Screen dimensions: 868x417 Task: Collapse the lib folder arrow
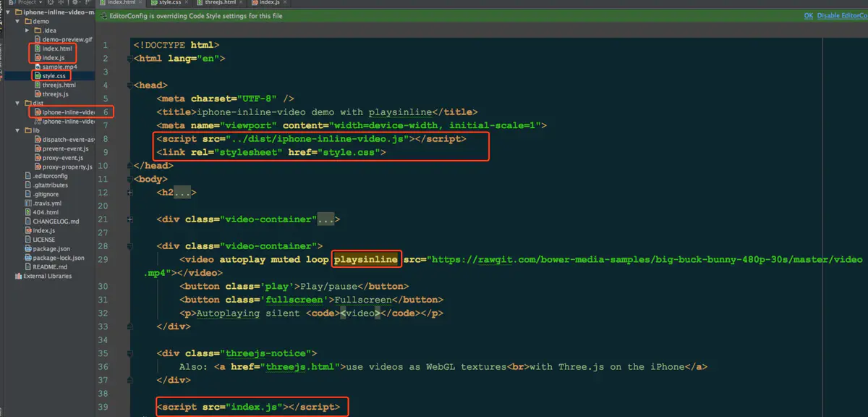point(18,130)
